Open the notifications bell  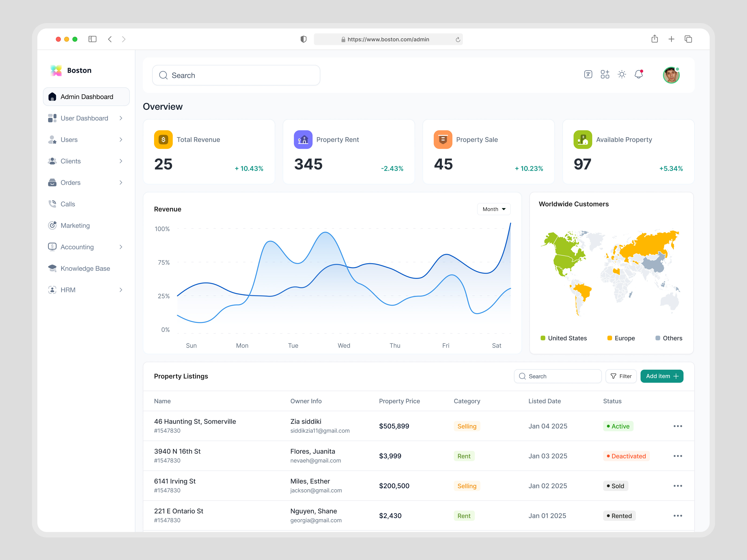point(639,74)
